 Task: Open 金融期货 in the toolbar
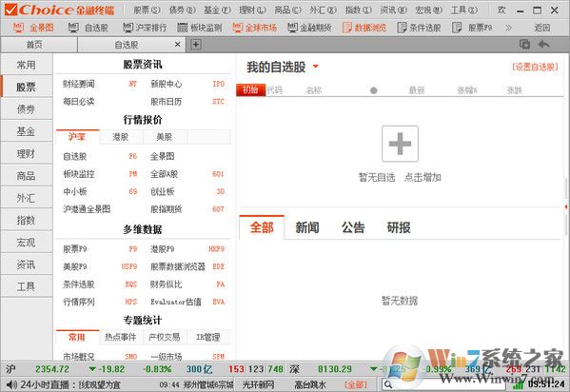point(309,28)
